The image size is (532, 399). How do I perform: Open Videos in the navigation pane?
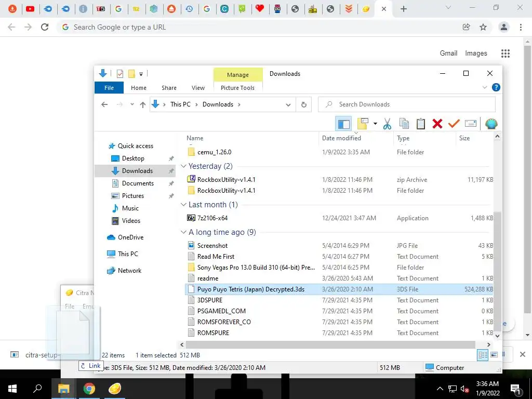[130, 221]
